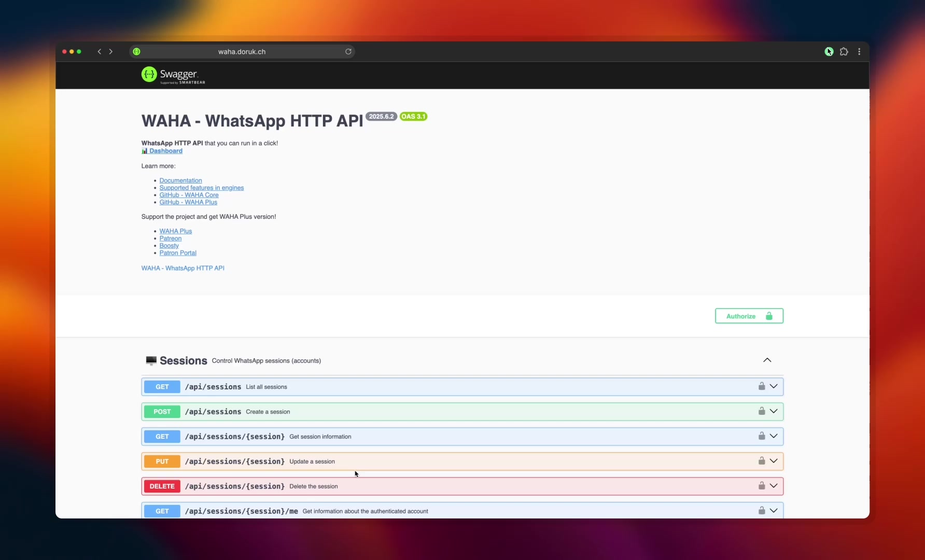
Task: Open the extensions puzzle icon
Action: click(844, 51)
